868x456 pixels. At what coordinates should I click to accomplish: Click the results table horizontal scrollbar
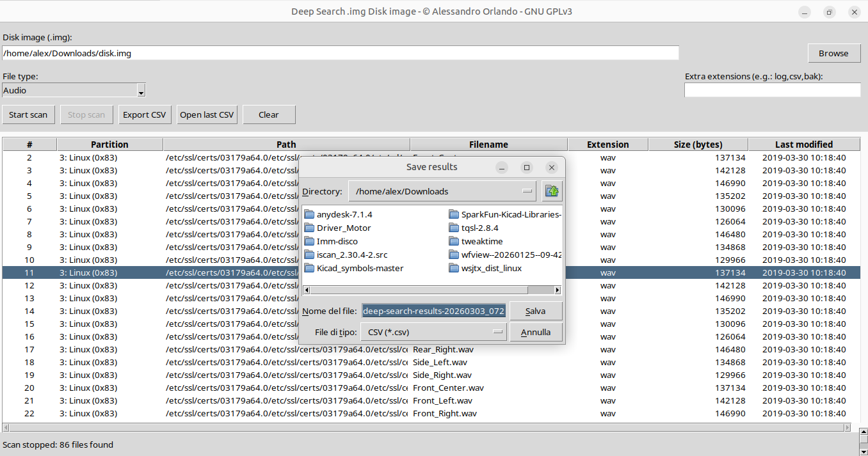pyautogui.click(x=427, y=427)
